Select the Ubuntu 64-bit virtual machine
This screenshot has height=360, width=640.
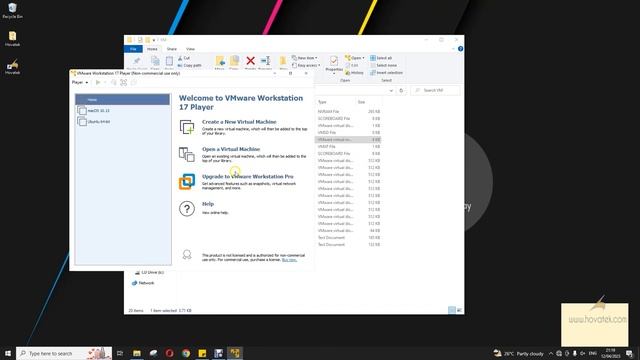click(x=122, y=122)
